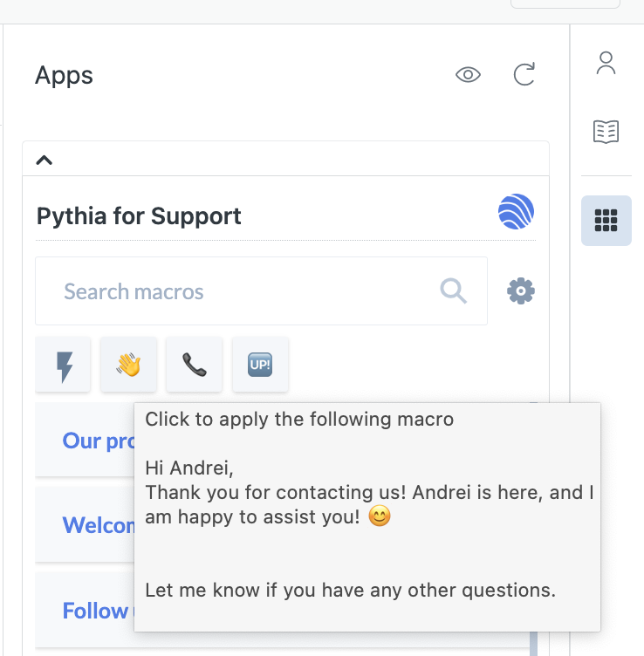
Task: Collapse the Pythia for Support app
Action: pos(45,160)
